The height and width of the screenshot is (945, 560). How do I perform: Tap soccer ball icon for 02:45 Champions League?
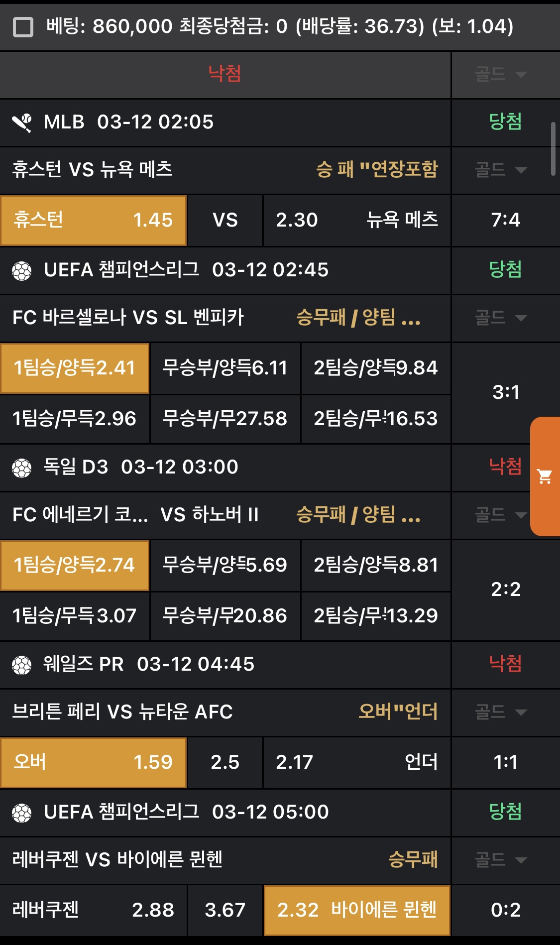22,271
